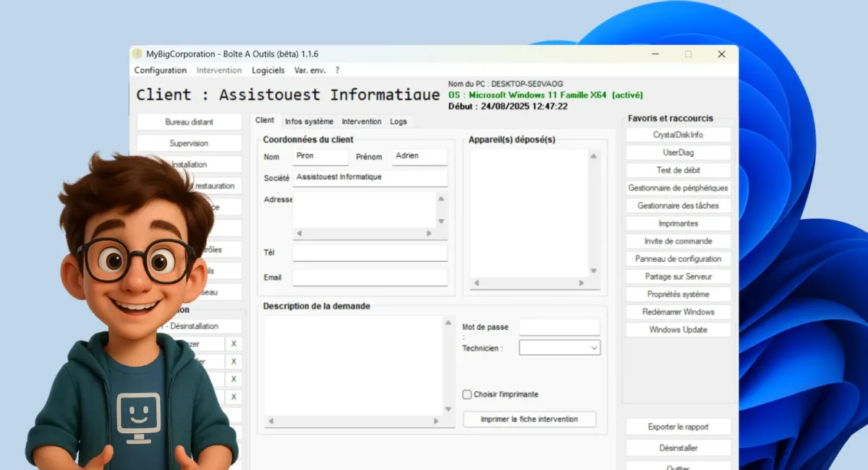The width and height of the screenshot is (868, 470).
Task: Click Adresse scrollbar right arrow
Action: tap(429, 234)
